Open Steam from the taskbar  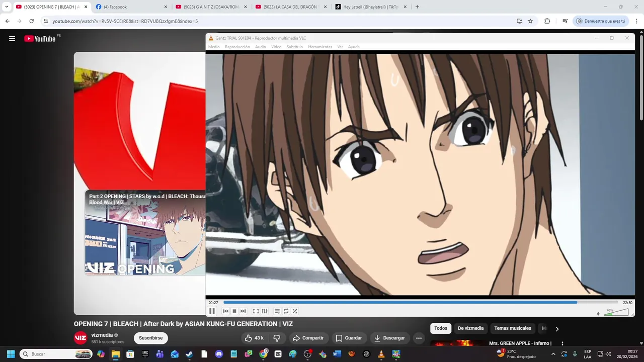(x=189, y=354)
